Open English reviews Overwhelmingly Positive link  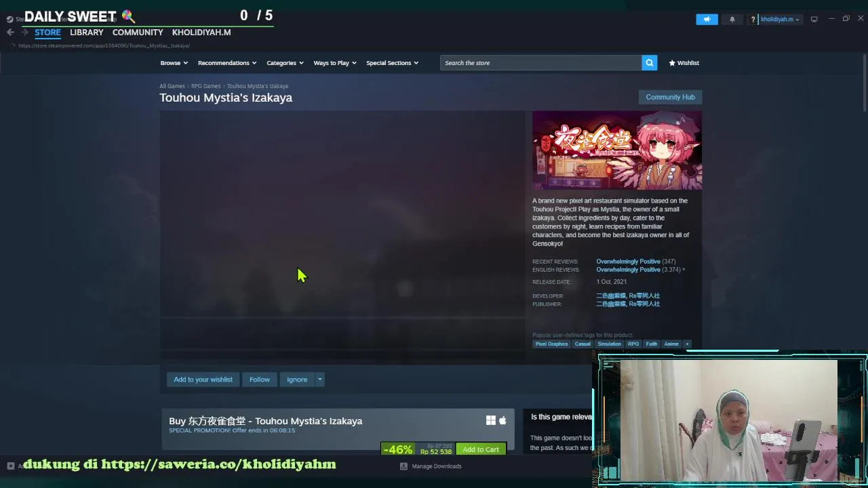click(628, 270)
